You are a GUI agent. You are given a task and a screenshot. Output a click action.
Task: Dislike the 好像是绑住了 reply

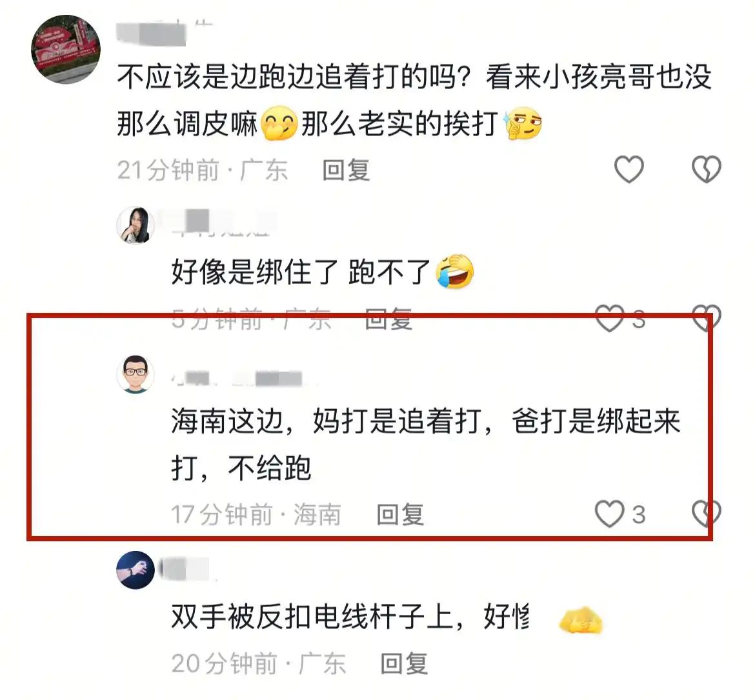707,318
